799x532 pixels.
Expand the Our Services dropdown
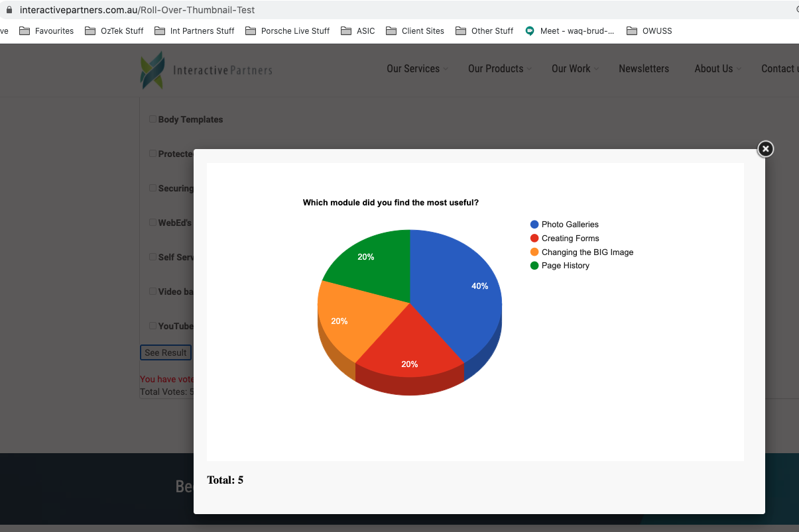[x=413, y=69]
